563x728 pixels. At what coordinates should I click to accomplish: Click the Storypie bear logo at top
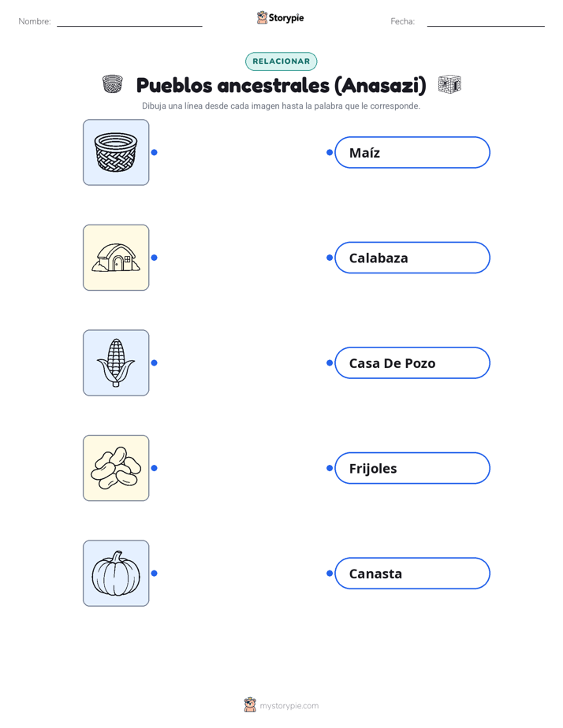(263, 17)
